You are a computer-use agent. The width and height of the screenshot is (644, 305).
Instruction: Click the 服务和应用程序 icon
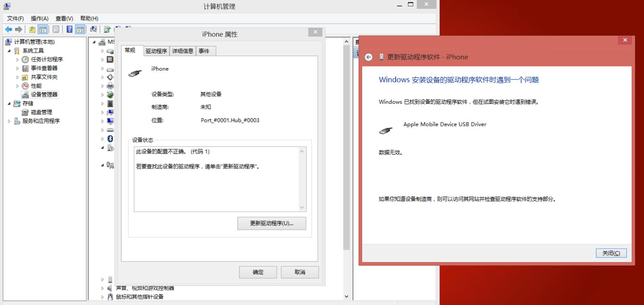click(17, 121)
